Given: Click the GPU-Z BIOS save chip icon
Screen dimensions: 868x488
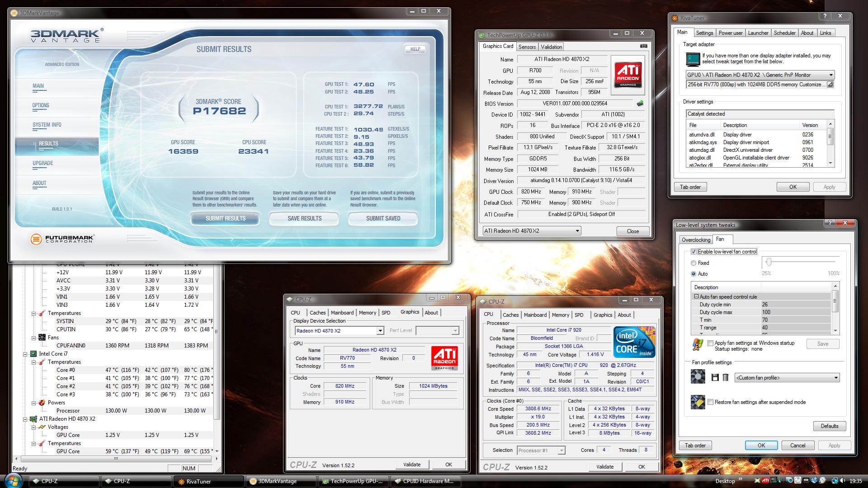Looking at the screenshot, I should pos(640,103).
